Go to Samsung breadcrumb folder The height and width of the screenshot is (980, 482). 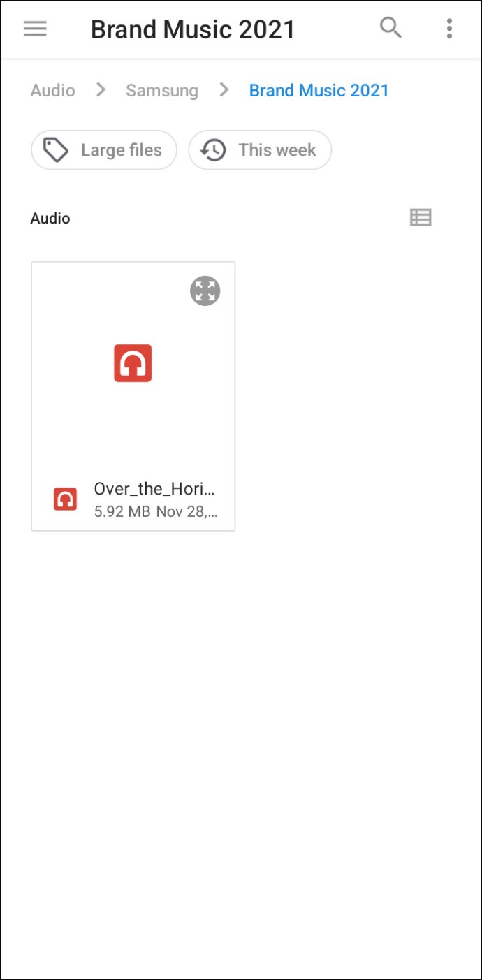click(162, 90)
